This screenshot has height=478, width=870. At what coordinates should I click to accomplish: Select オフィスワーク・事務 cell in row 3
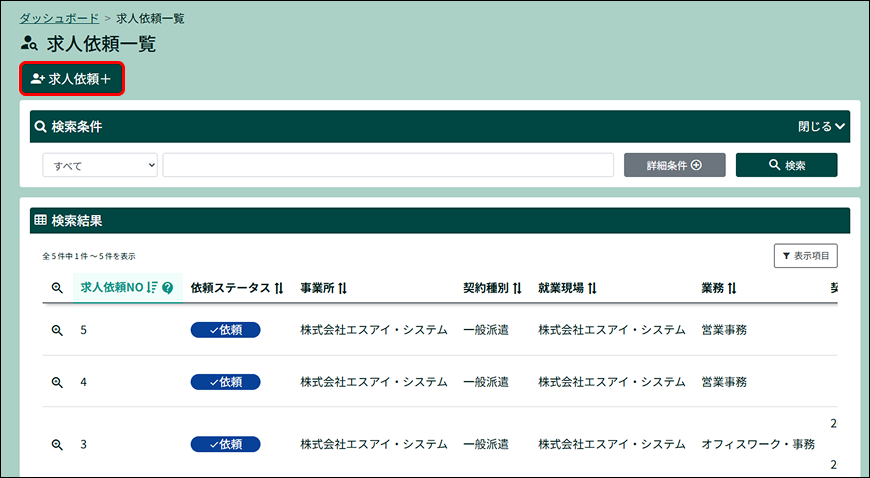click(x=758, y=444)
